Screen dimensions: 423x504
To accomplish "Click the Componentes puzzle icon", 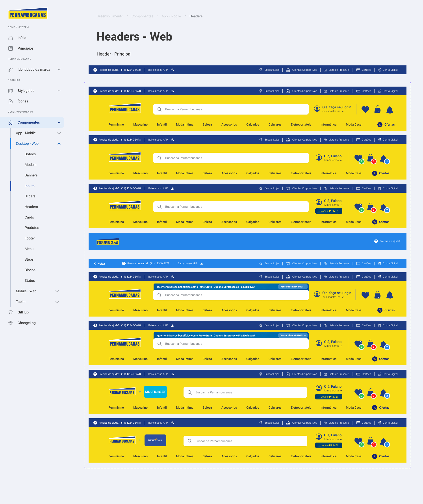I will 11,122.
